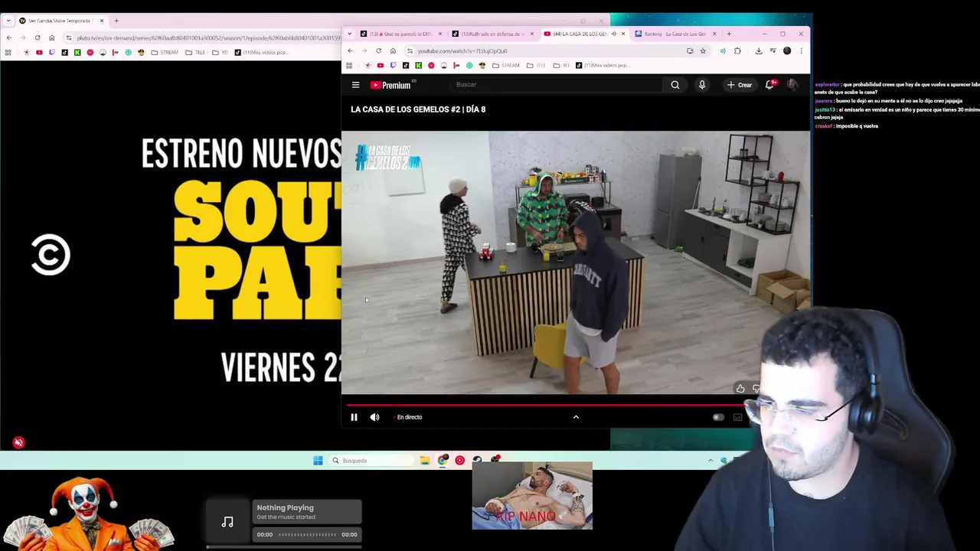Click the taskbar Búsqueda search box

[372, 461]
